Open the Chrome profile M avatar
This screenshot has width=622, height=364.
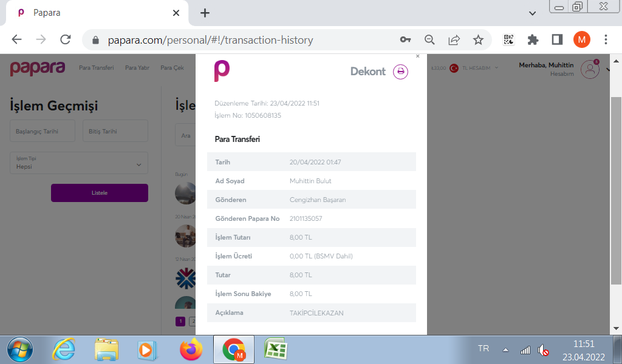[581, 39]
